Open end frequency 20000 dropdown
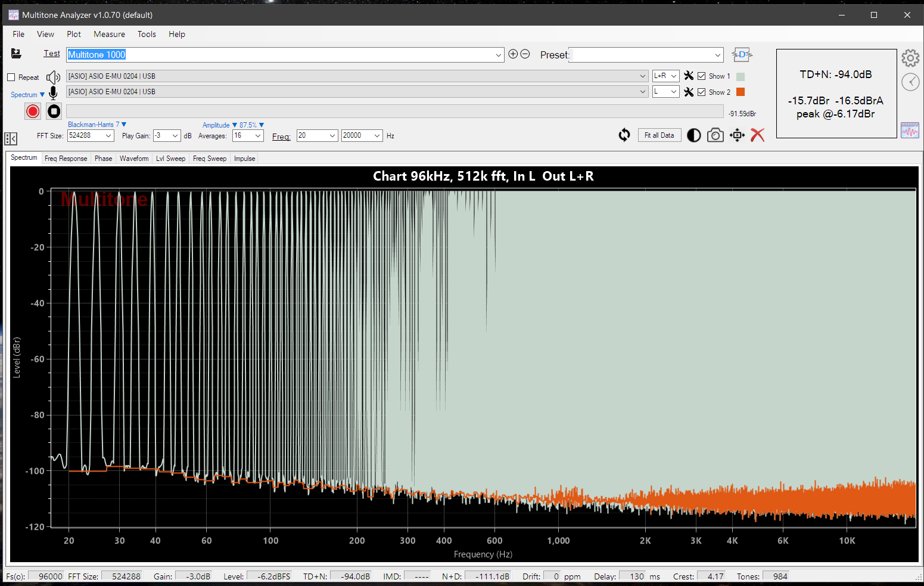 pos(377,136)
